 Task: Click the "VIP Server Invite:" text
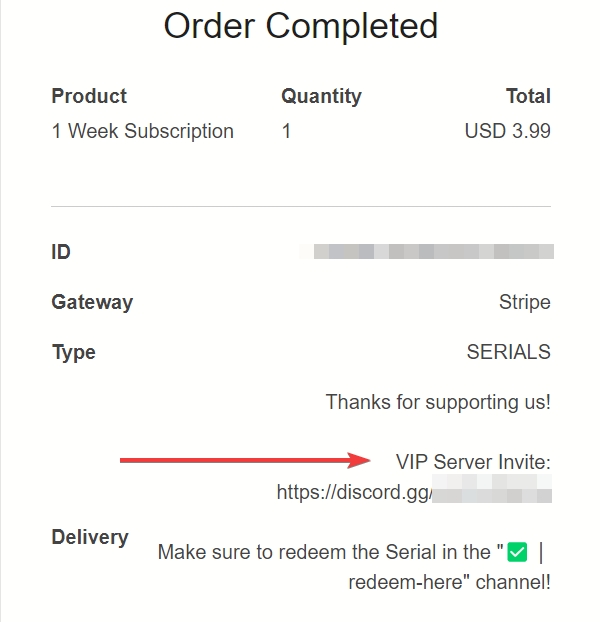point(473,461)
